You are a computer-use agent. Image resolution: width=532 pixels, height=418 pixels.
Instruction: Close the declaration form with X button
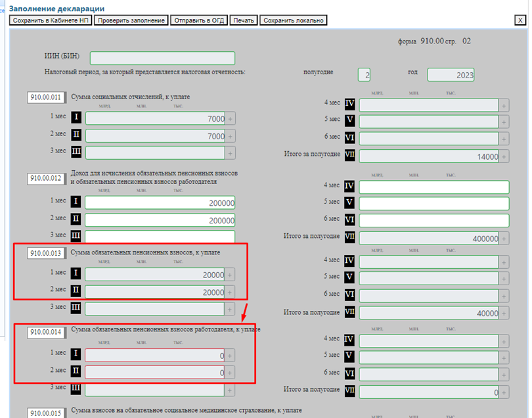520,20
